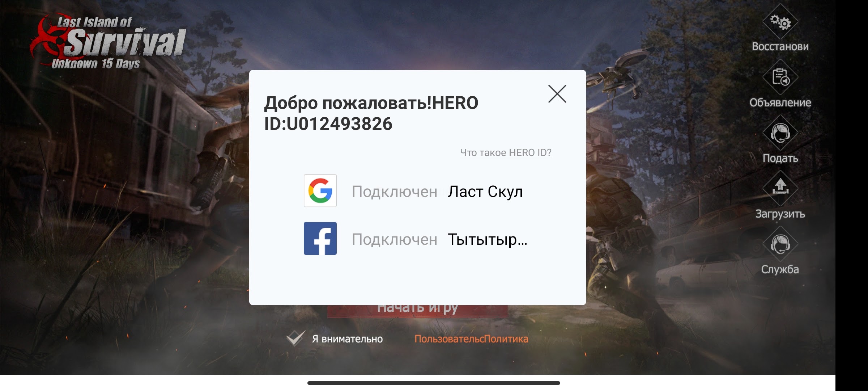This screenshot has height=391, width=868.
Task: Click Что такое HERO ID? link
Action: pos(504,152)
